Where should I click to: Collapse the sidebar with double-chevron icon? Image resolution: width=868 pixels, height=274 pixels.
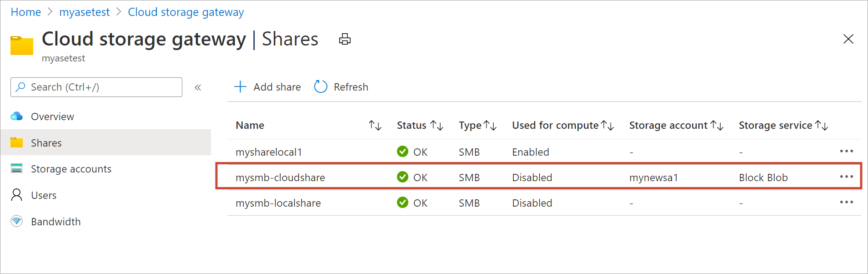pyautogui.click(x=198, y=87)
